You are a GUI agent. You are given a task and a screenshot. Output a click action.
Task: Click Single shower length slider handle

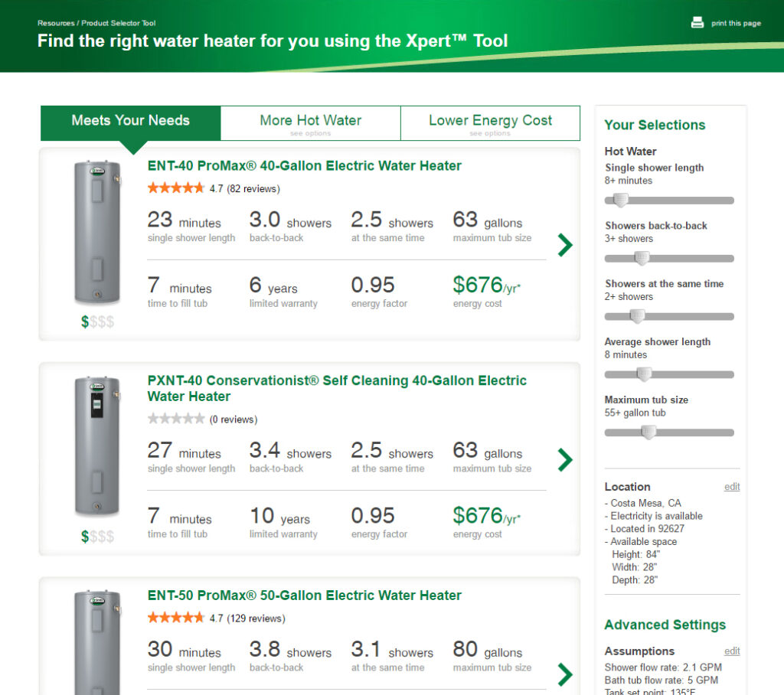click(x=620, y=200)
